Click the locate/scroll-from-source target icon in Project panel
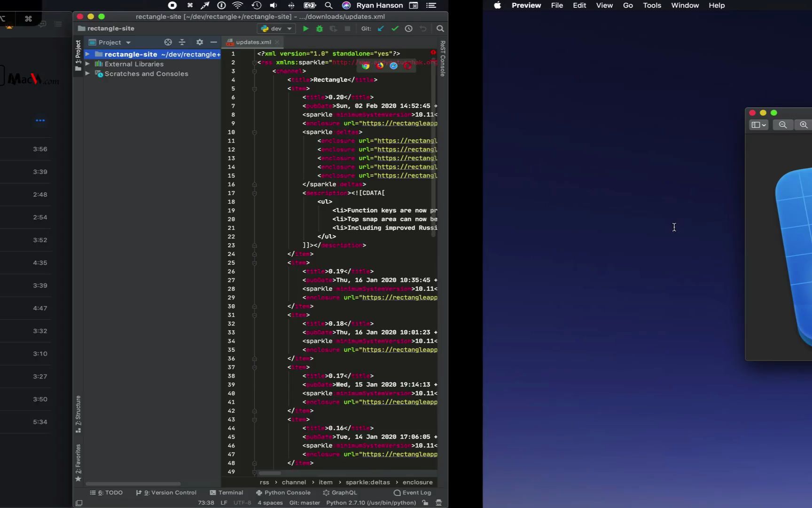 tap(168, 42)
